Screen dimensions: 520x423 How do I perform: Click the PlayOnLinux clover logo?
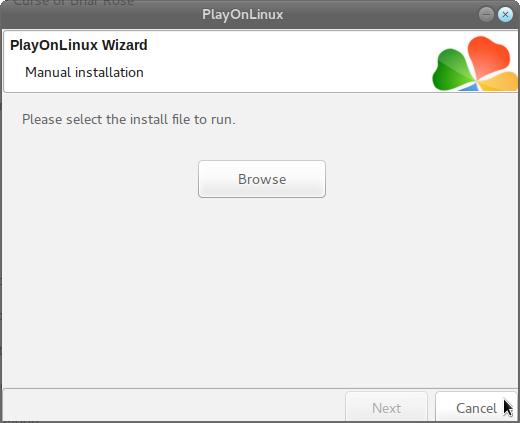click(475, 64)
